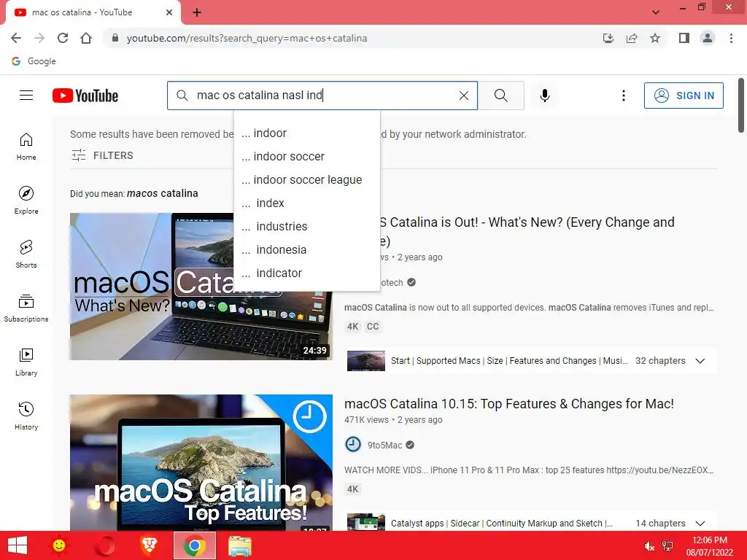Open the History sidebar item

pyautogui.click(x=26, y=416)
